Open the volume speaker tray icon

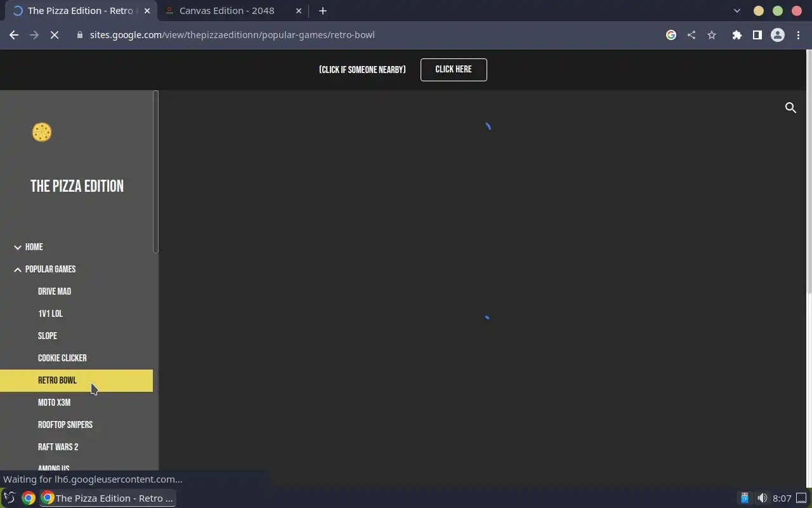[762, 498]
